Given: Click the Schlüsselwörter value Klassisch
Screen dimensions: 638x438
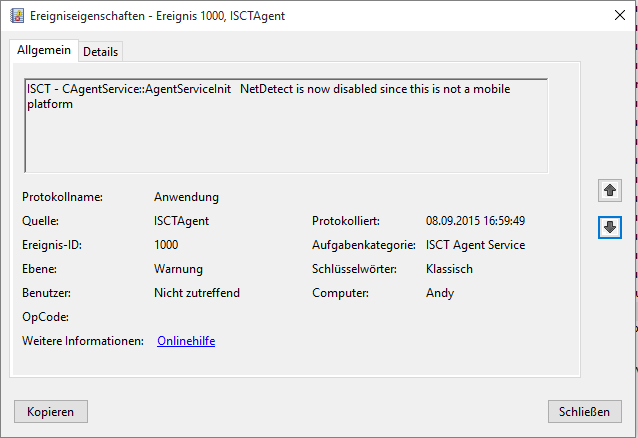Looking at the screenshot, I should click(x=449, y=269).
